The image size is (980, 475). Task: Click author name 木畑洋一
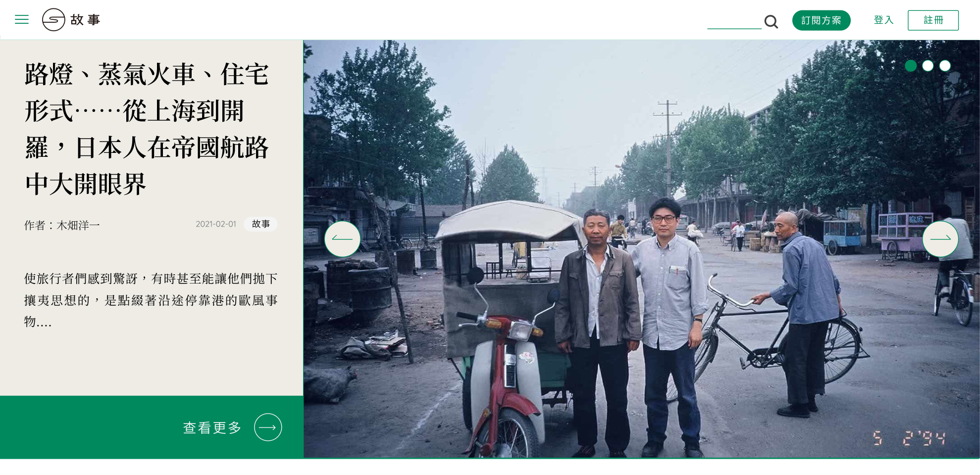78,226
